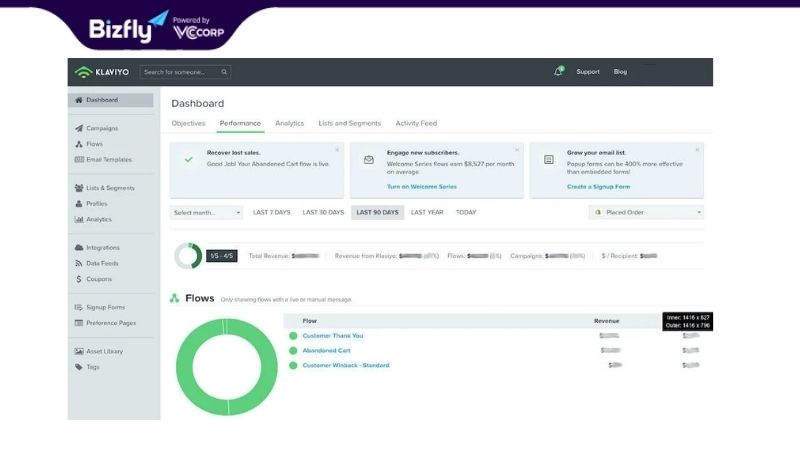Screen dimensions: 800x450
Task: Open the Abandoned Cart flow
Action: (327, 351)
